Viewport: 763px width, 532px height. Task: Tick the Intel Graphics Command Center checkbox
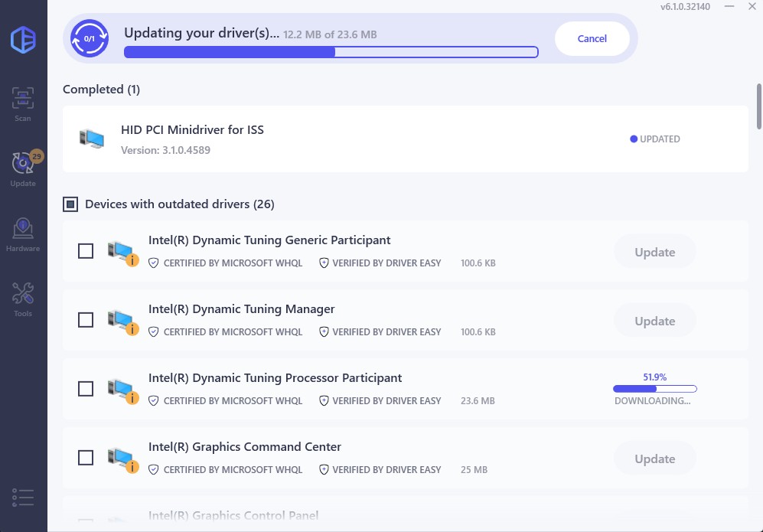[86, 458]
